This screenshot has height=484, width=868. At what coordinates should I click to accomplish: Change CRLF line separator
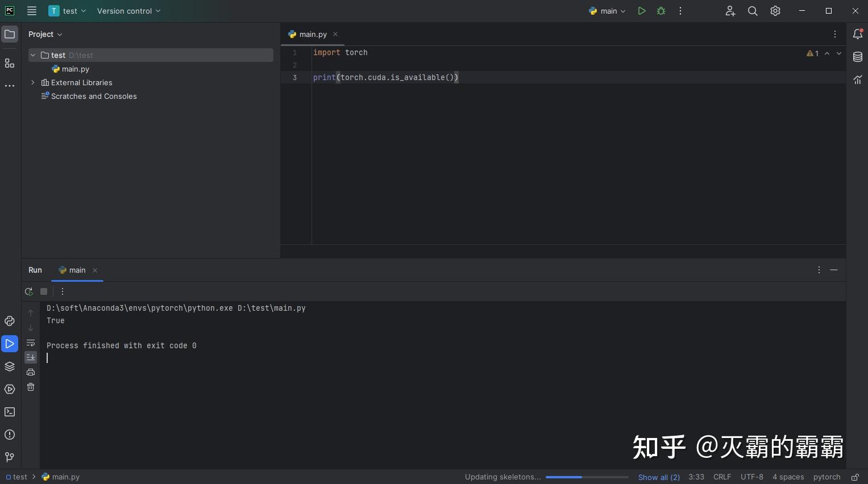coord(722,477)
